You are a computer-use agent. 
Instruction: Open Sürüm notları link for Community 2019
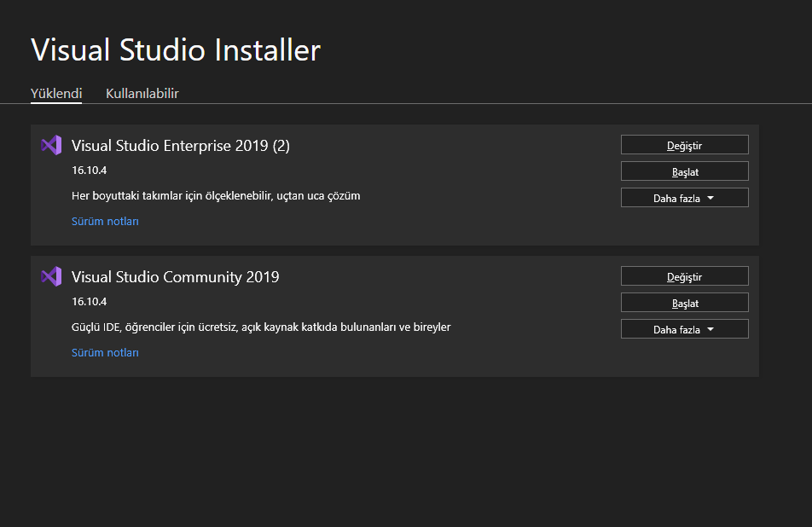(105, 353)
